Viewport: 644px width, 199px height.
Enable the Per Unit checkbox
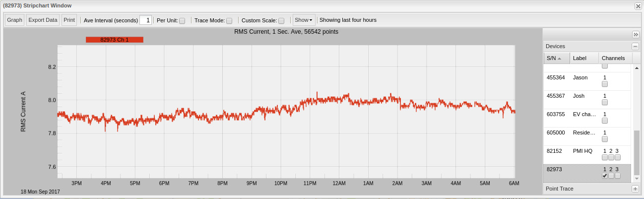[x=182, y=21]
